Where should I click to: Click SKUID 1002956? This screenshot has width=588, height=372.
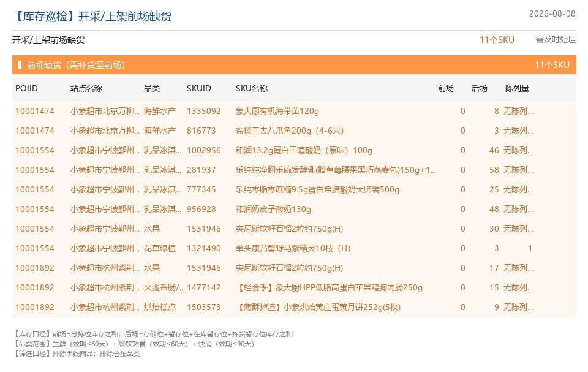(203, 150)
